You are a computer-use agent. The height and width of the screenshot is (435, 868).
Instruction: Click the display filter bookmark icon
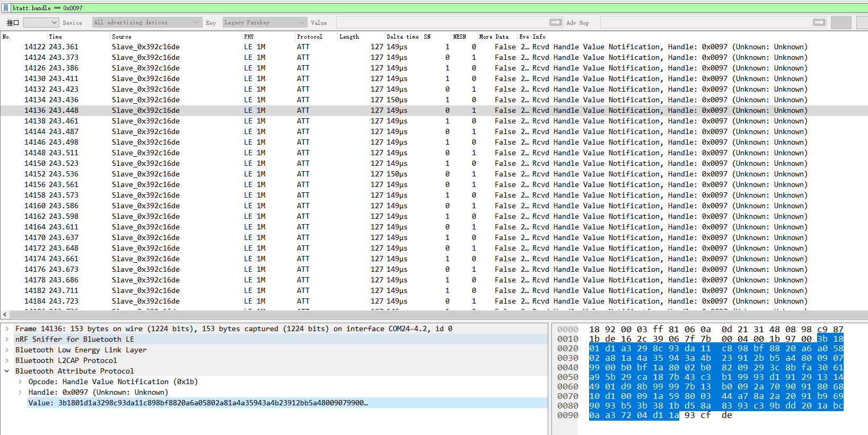[6, 8]
